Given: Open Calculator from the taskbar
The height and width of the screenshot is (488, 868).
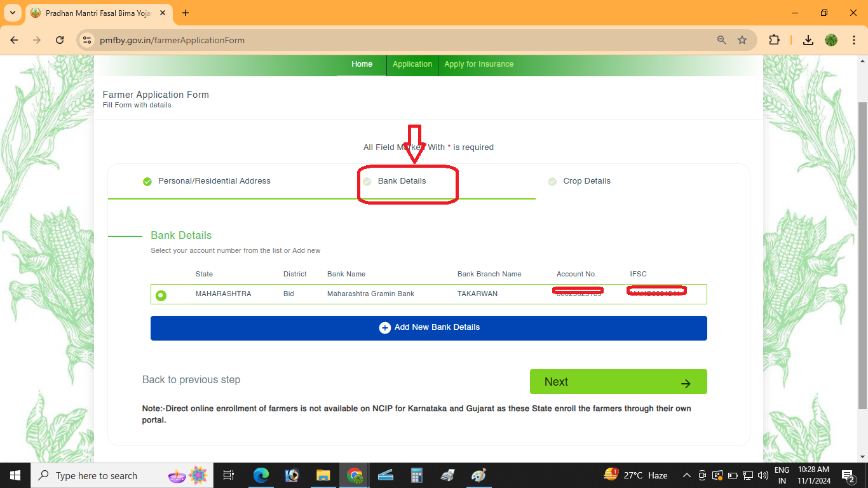Looking at the screenshot, I should (416, 475).
